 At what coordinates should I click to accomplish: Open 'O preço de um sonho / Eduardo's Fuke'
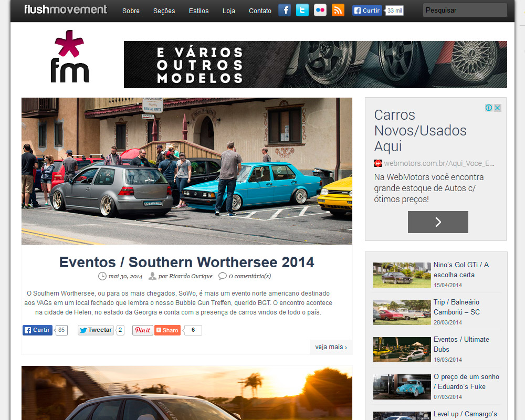(x=466, y=382)
